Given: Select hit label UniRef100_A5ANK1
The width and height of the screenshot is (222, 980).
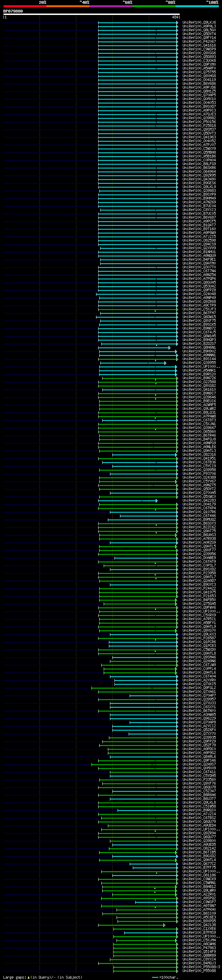Looking at the screenshot, I should pos(199,370).
